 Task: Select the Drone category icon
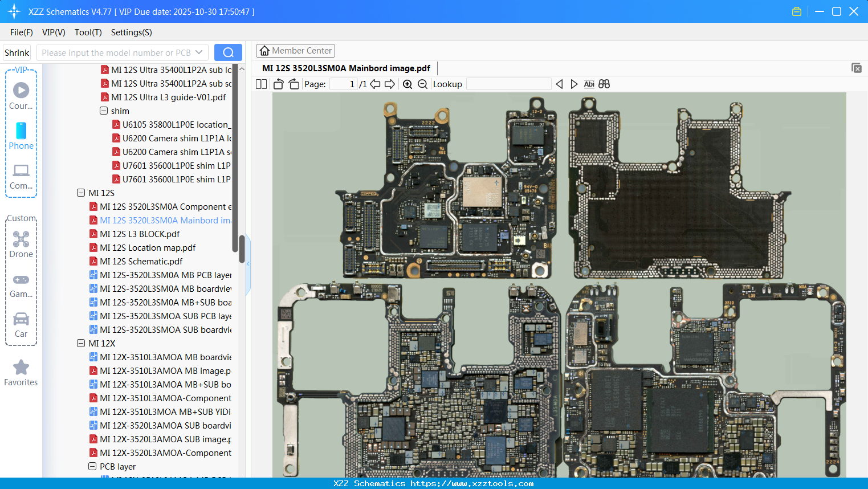point(21,239)
